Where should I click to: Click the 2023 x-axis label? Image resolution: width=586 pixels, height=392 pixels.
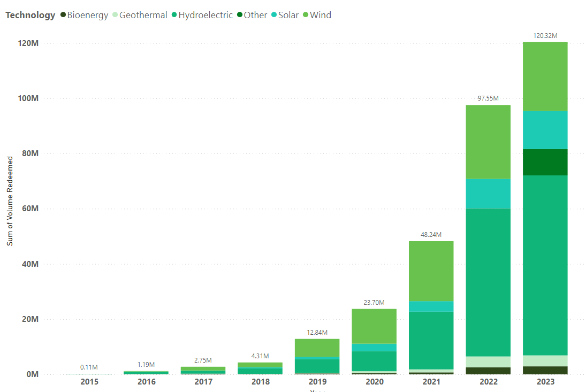(545, 381)
